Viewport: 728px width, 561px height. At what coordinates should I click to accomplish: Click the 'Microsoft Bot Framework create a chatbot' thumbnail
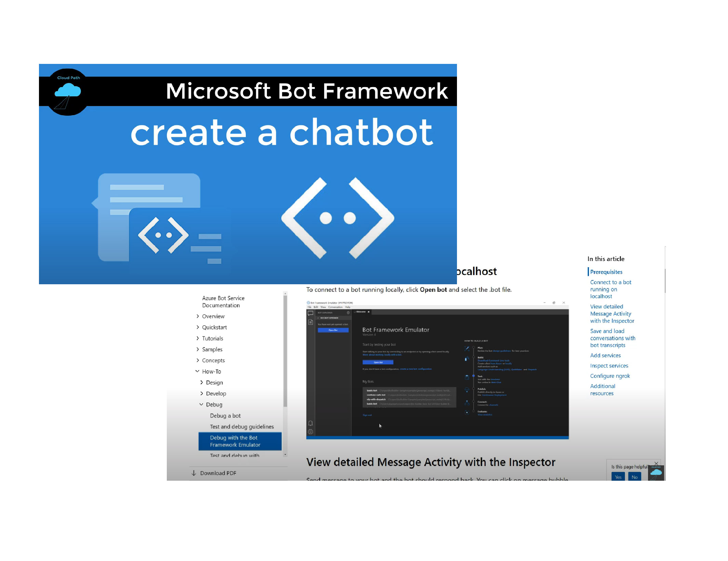pos(248,174)
